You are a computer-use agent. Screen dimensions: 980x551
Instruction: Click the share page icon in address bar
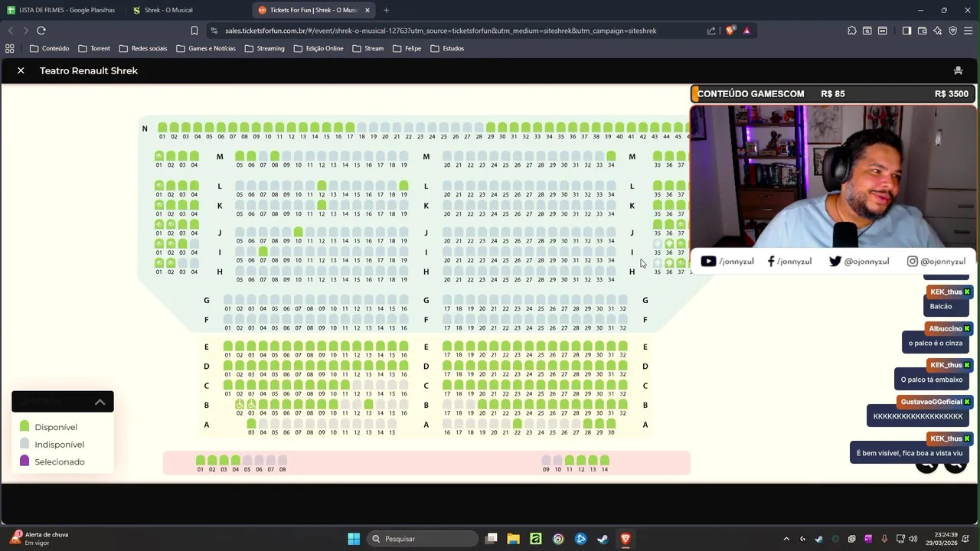711,31
